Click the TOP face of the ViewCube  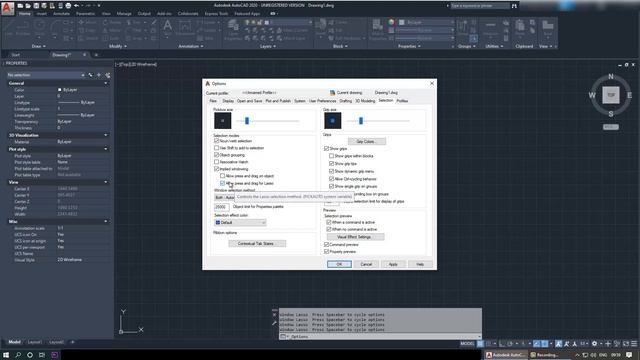coord(611,95)
